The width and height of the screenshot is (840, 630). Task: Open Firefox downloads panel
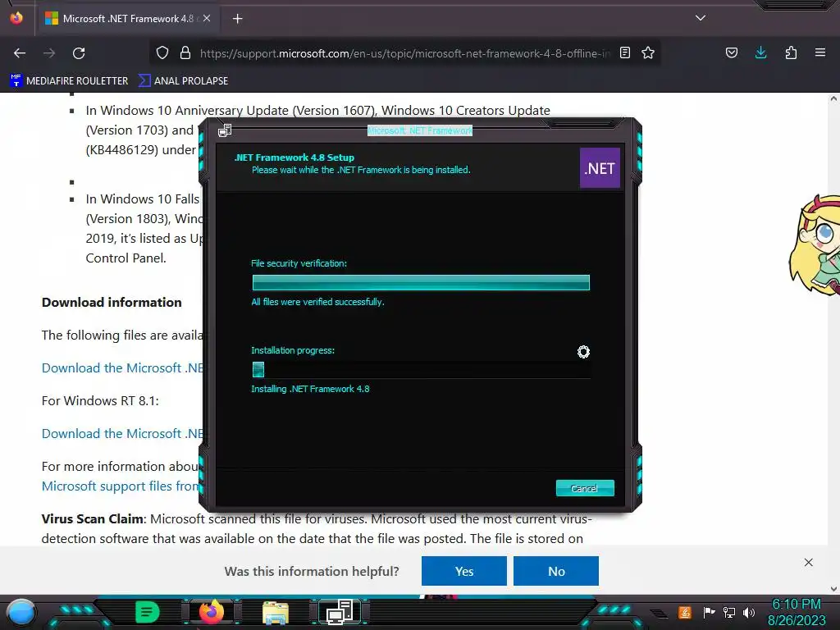760,52
